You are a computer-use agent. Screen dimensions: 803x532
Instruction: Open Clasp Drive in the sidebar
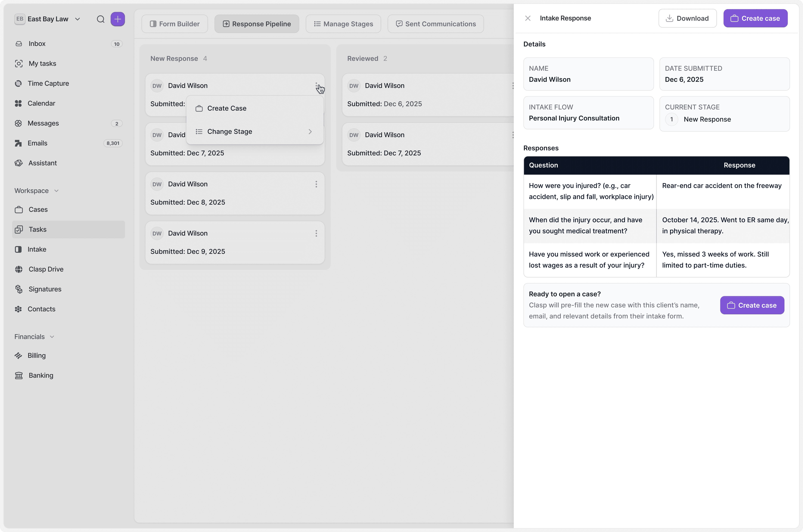[x=68, y=269]
